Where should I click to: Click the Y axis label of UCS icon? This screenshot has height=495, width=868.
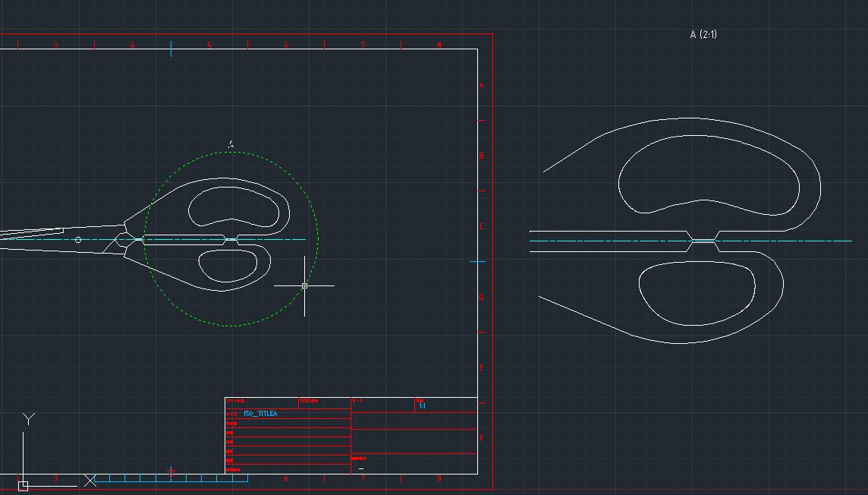(29, 419)
